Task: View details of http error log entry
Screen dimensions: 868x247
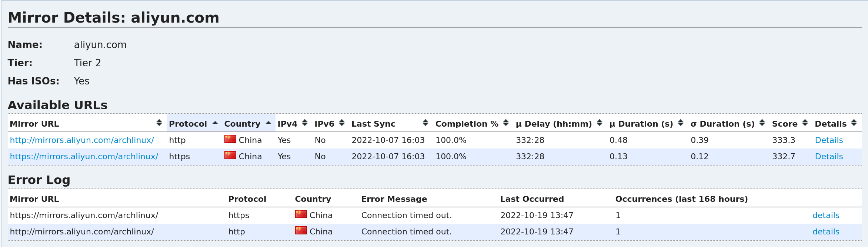Action: pyautogui.click(x=826, y=232)
